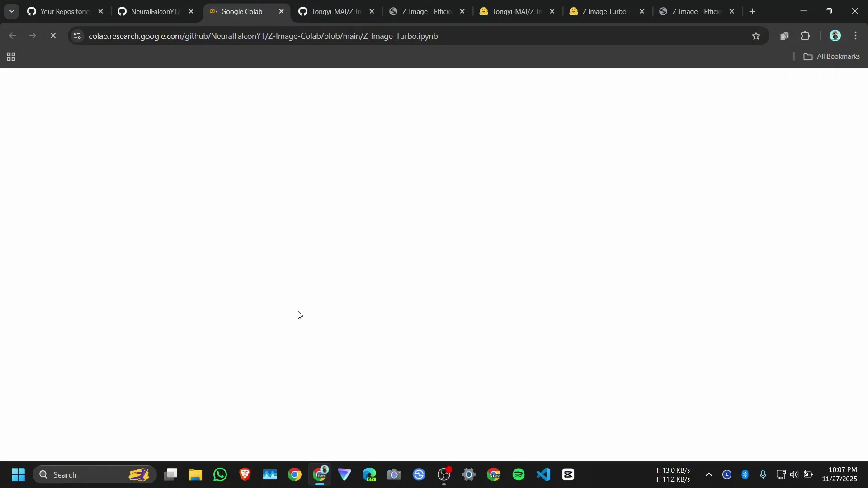View site information icon in address bar

pyautogui.click(x=77, y=36)
